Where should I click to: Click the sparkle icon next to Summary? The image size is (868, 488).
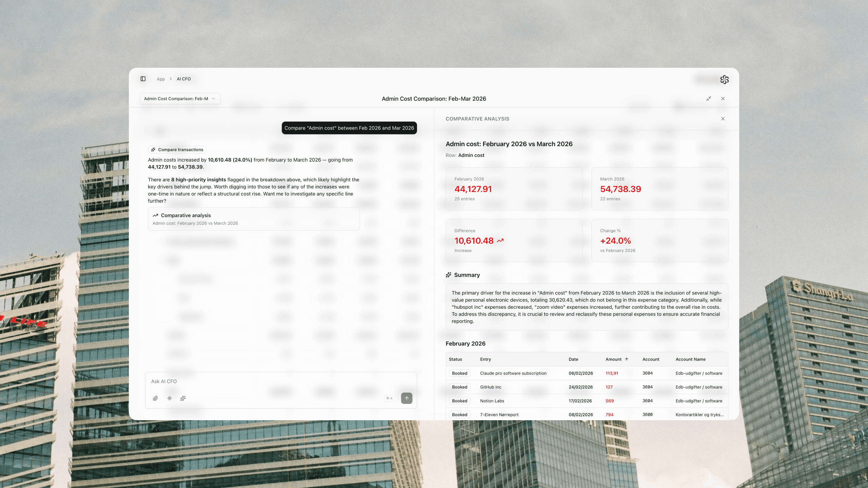(449, 275)
